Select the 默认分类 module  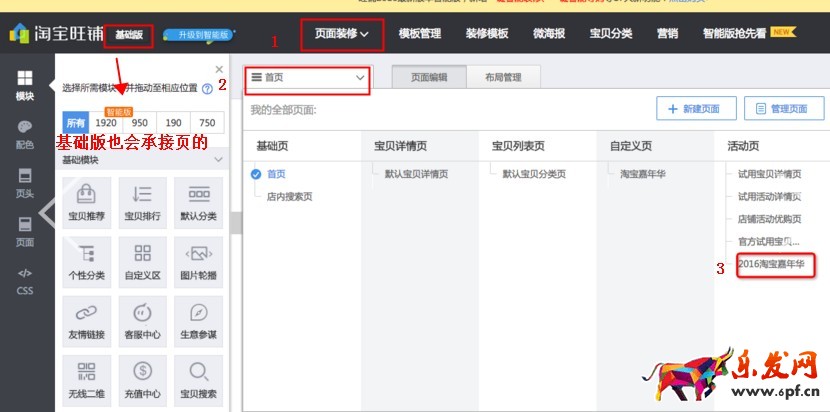(199, 202)
